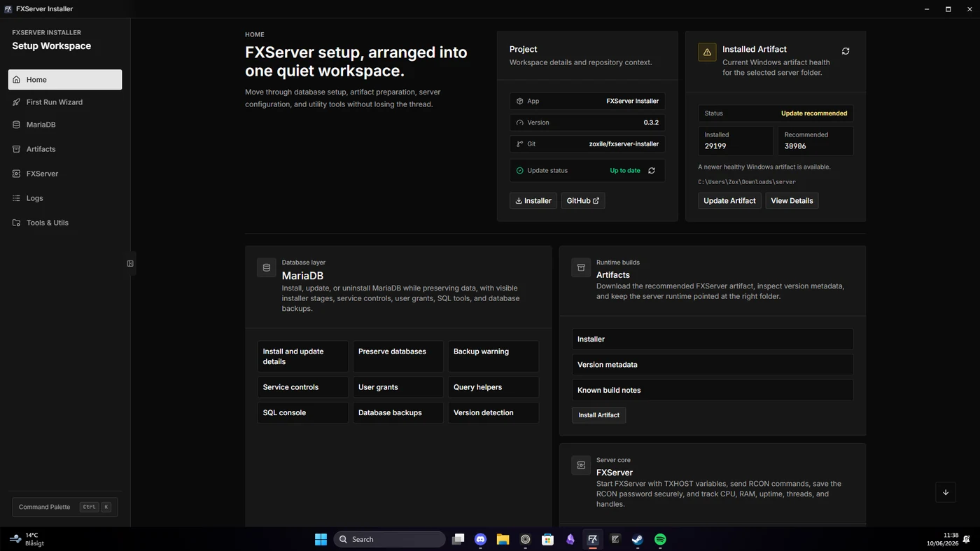Expand Known build notes row
The image size is (980, 551).
click(x=713, y=390)
